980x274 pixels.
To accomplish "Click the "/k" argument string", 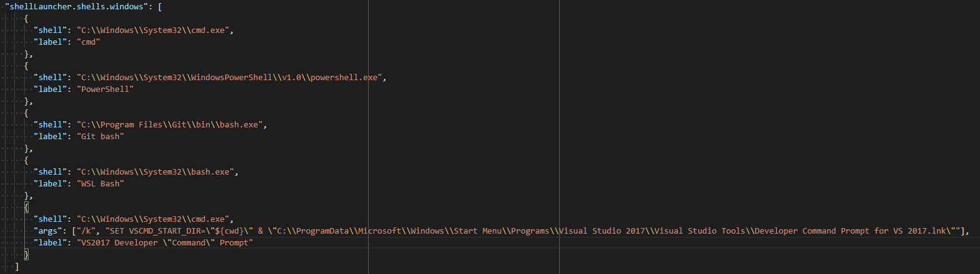I will pos(86,231).
